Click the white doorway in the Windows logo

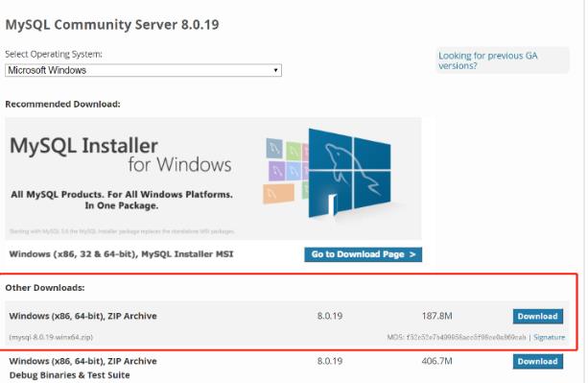point(332,204)
